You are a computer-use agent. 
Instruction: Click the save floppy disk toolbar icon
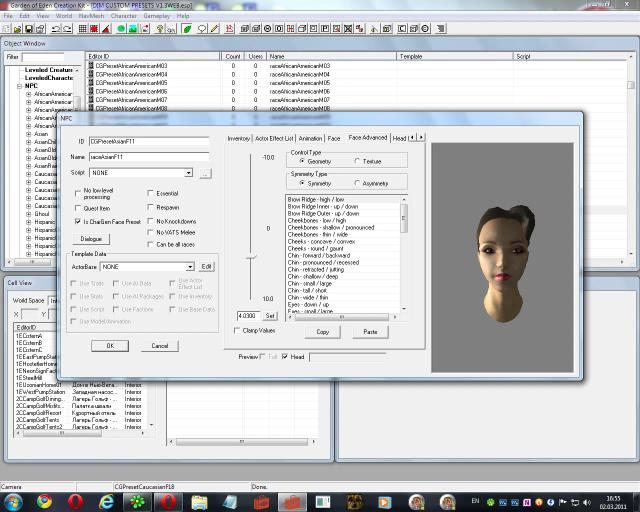click(29, 29)
